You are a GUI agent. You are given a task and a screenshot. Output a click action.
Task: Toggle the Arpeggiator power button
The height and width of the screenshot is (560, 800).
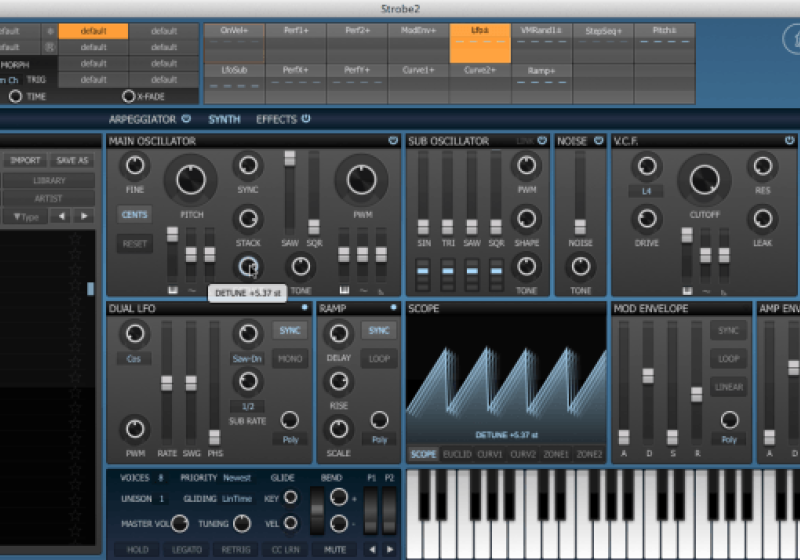coord(186,119)
